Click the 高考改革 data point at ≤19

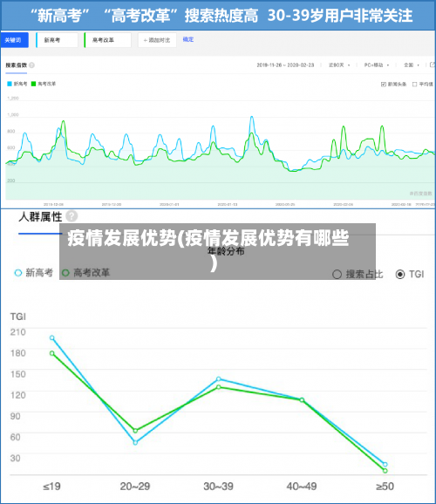[x=52, y=353]
